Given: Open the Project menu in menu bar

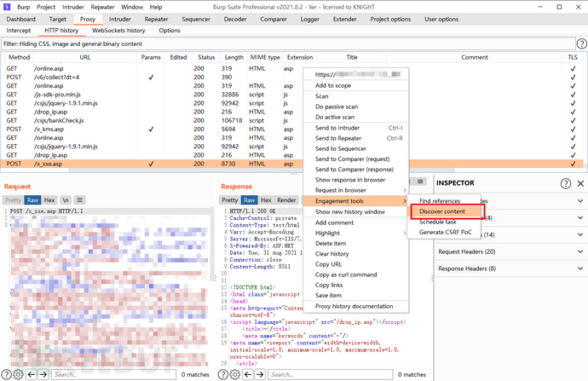Looking at the screenshot, I should click(46, 7).
